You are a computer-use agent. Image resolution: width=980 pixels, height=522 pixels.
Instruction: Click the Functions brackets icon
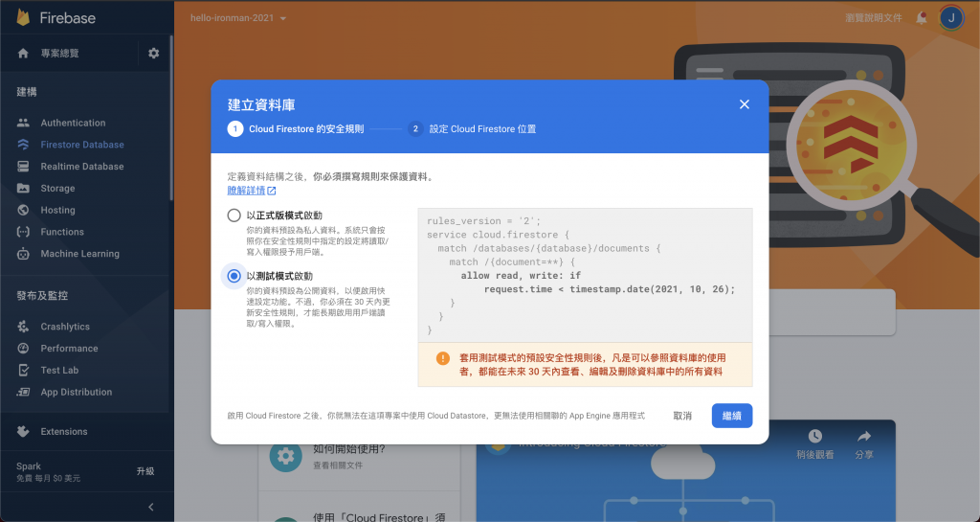[x=23, y=232]
